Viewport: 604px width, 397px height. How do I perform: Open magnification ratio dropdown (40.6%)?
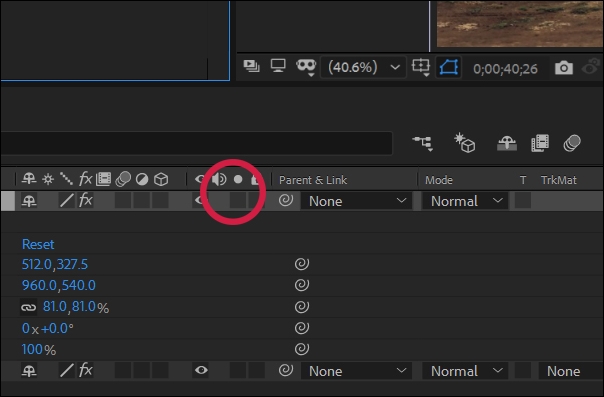point(363,67)
